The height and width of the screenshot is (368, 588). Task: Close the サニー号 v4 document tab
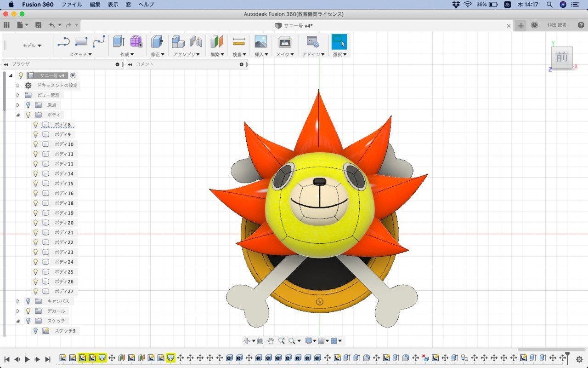tap(509, 26)
